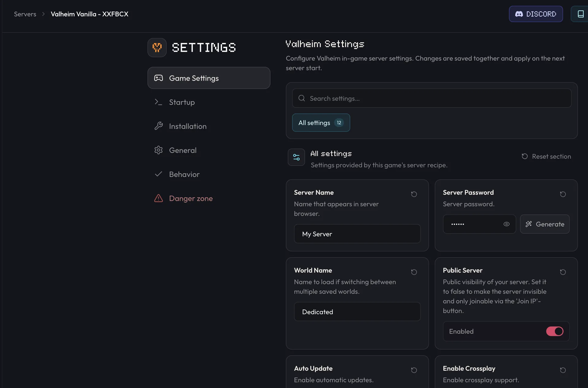This screenshot has width=588, height=388.
Task: Click the wrench icon by Installation
Action: coord(158,126)
